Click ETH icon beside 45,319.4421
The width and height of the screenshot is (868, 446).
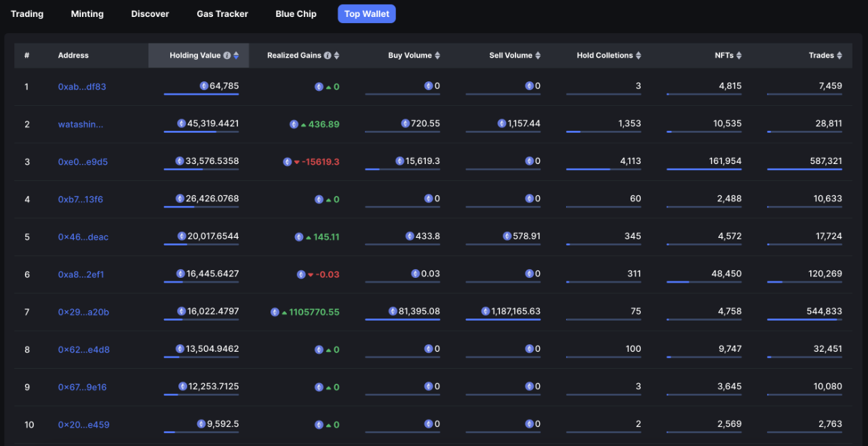coord(182,123)
